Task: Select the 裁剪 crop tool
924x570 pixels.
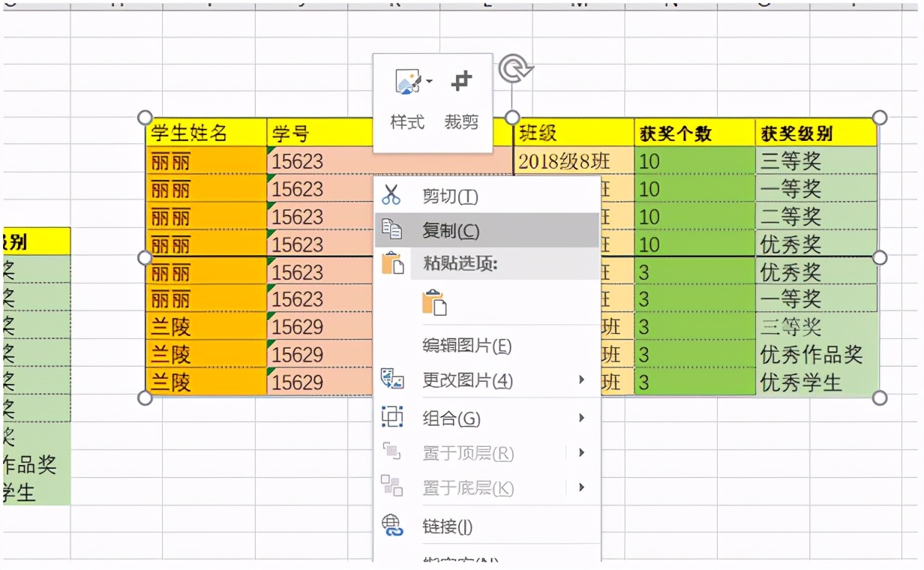Action: [x=461, y=100]
